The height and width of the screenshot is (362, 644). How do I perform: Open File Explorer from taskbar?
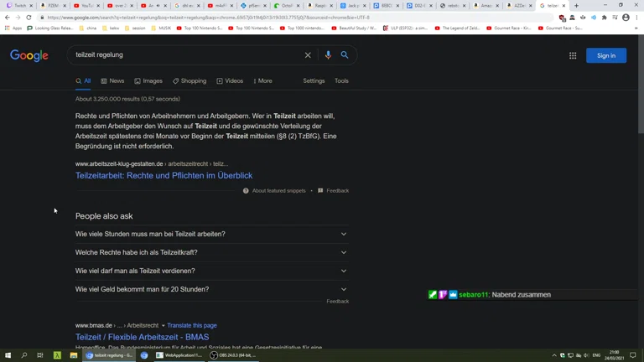74,355
